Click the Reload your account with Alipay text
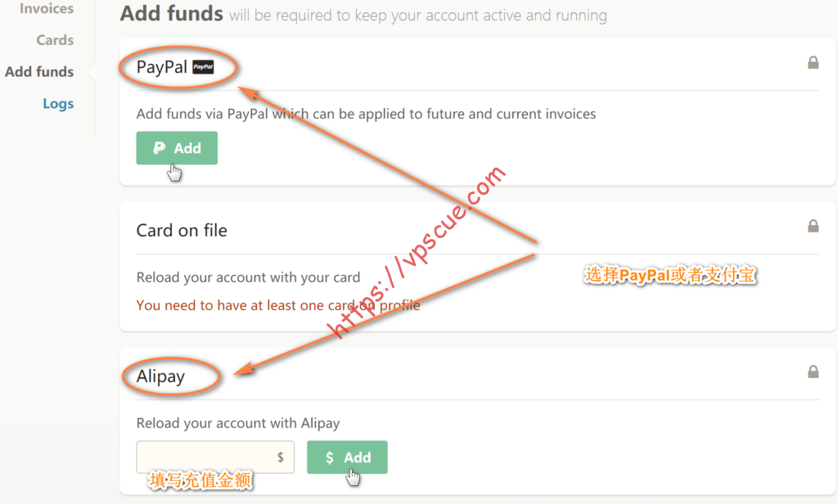838x504 pixels. pos(238,423)
